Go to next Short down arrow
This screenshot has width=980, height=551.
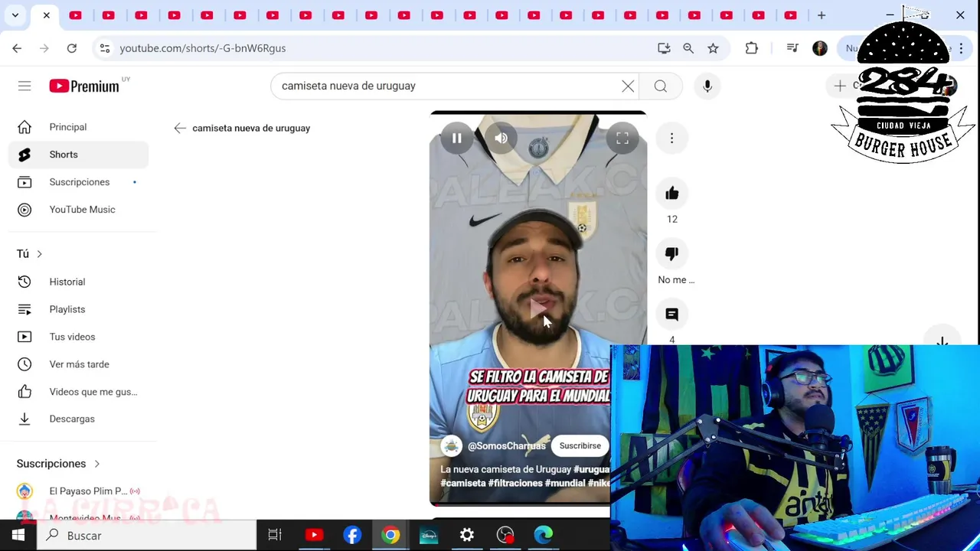(x=942, y=342)
